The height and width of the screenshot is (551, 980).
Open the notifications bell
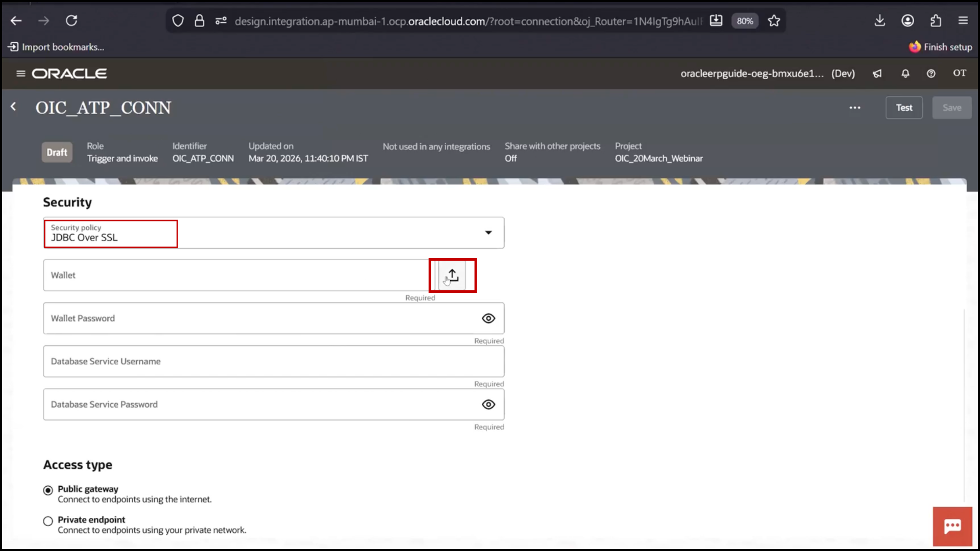pyautogui.click(x=905, y=73)
